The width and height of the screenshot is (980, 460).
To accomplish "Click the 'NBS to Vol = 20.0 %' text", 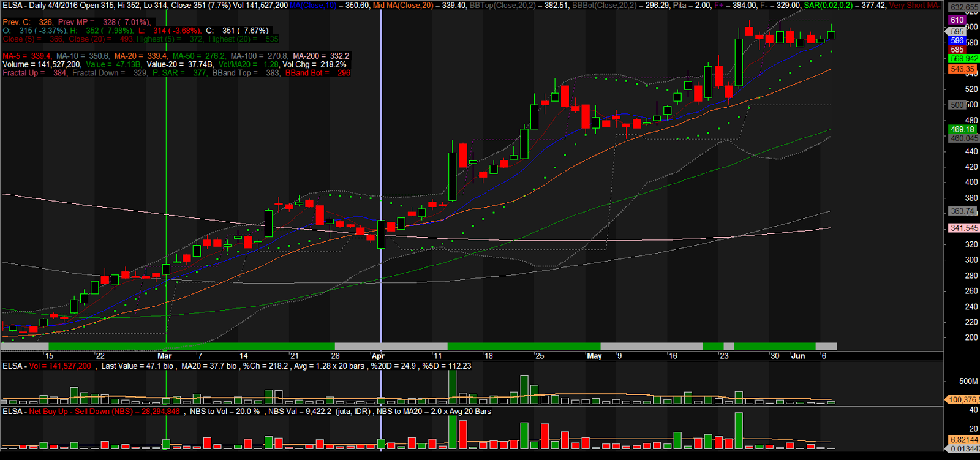I will tap(225, 412).
